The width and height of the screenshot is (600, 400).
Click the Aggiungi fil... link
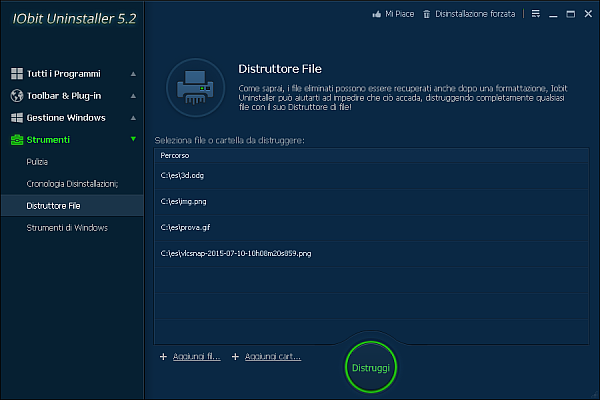[x=197, y=356]
